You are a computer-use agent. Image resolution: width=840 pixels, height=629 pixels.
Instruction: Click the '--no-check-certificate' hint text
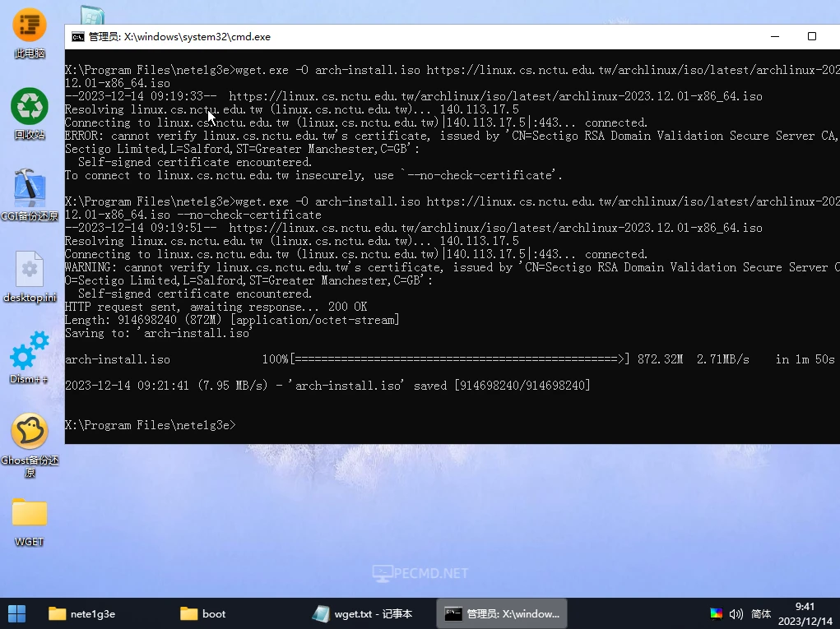(481, 175)
